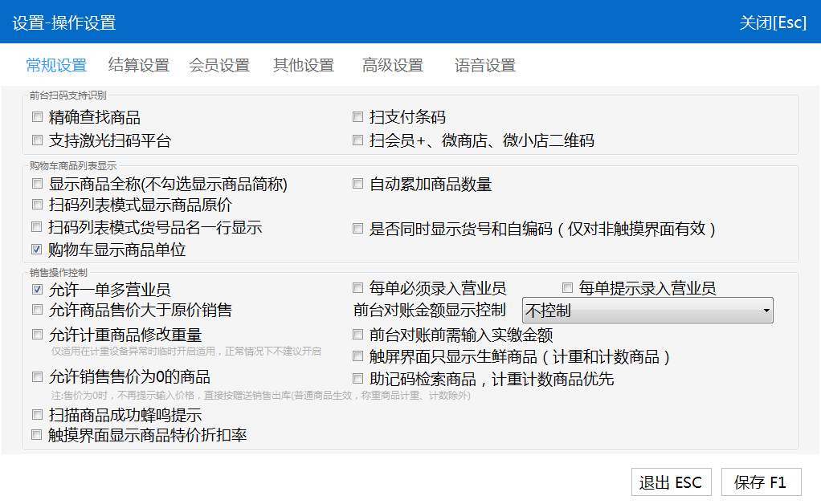Go to 高级设置 tab
This screenshot has height=504, width=821.
tap(392, 66)
